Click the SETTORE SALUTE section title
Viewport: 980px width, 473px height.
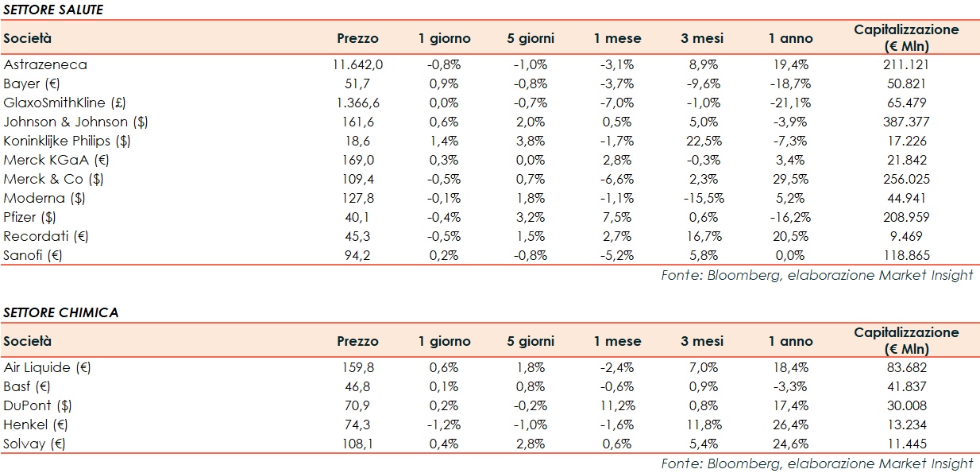click(53, 10)
